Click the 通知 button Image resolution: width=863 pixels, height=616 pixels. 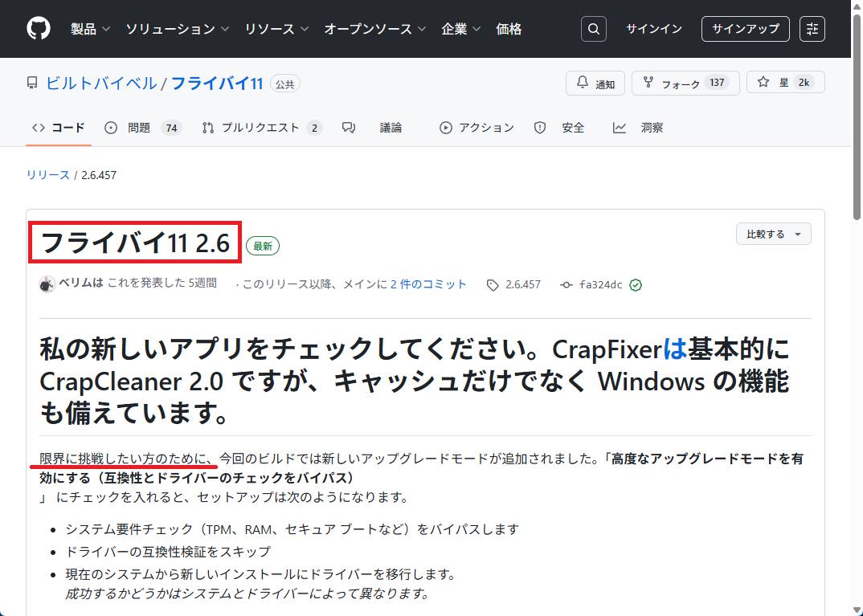click(x=595, y=83)
